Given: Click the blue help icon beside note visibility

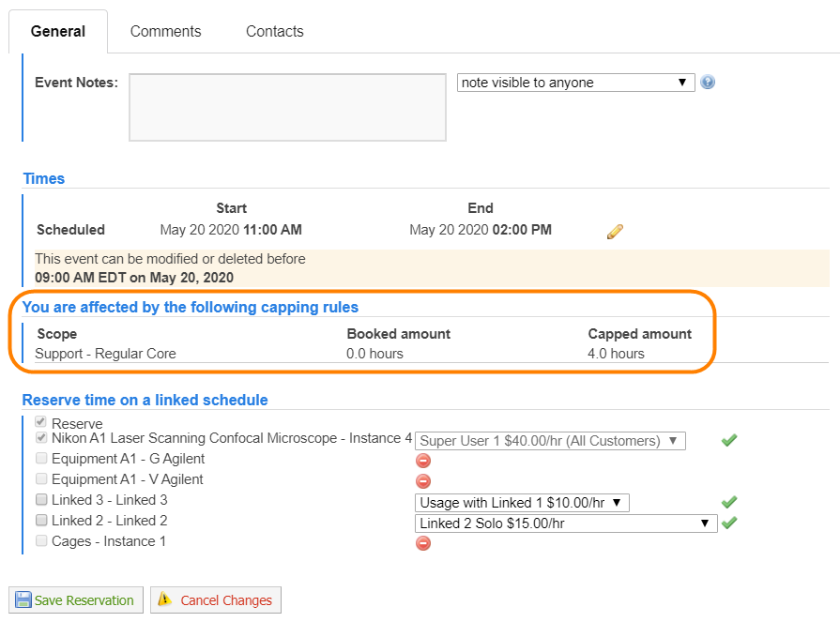Looking at the screenshot, I should click(708, 83).
